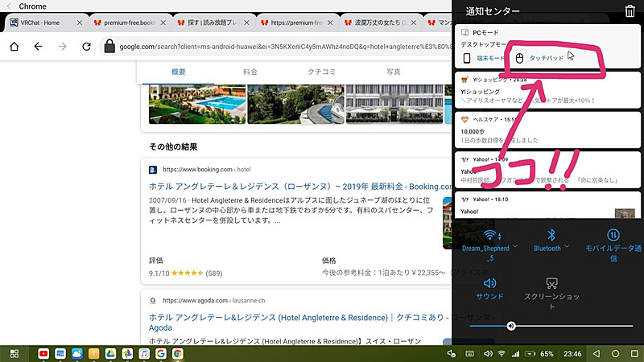644x362 pixels.
Task: Switch to タッチパッド mode
Action: tap(539, 58)
